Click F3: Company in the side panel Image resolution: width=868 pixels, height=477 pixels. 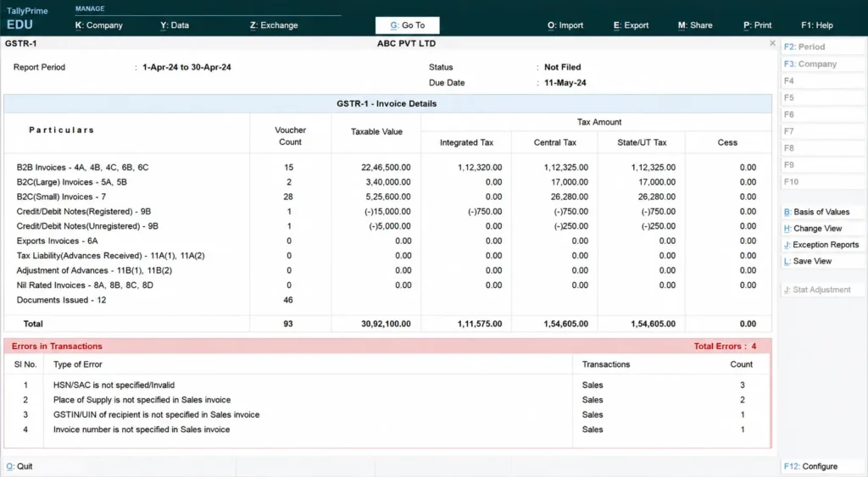point(822,64)
